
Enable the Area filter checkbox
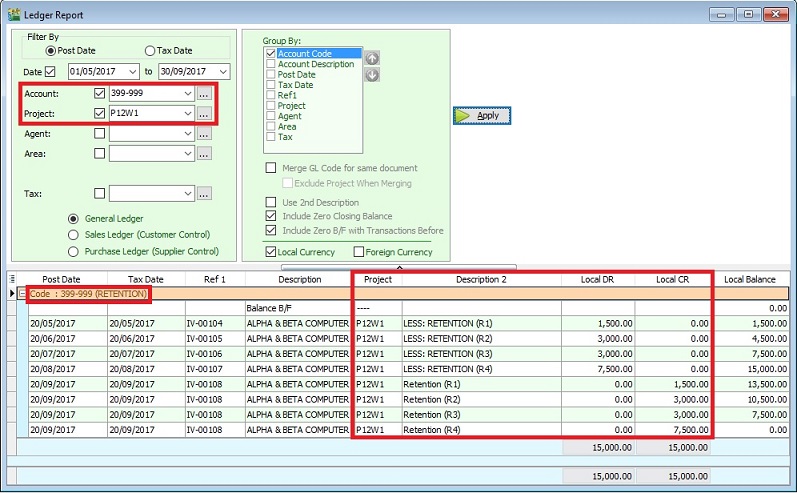pos(100,153)
